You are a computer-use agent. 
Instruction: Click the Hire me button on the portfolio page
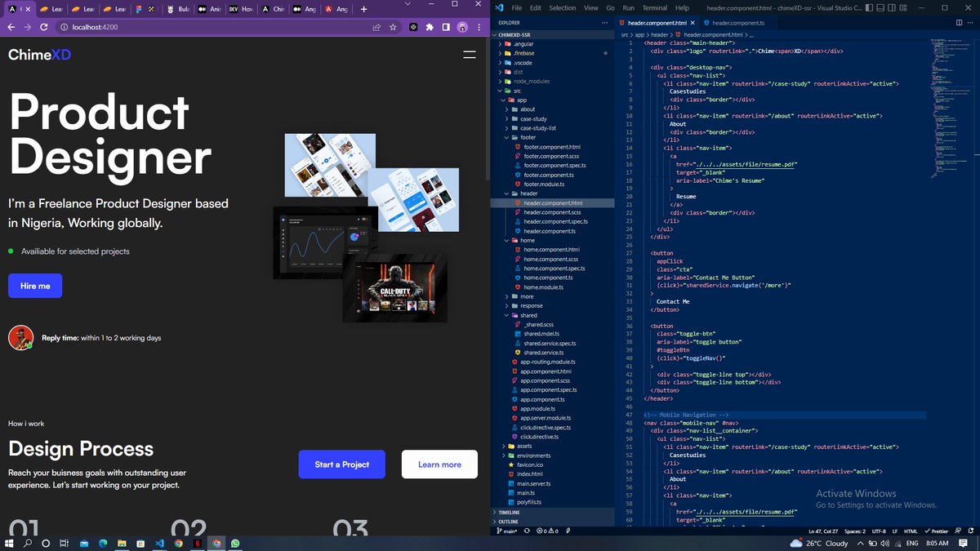(x=34, y=286)
